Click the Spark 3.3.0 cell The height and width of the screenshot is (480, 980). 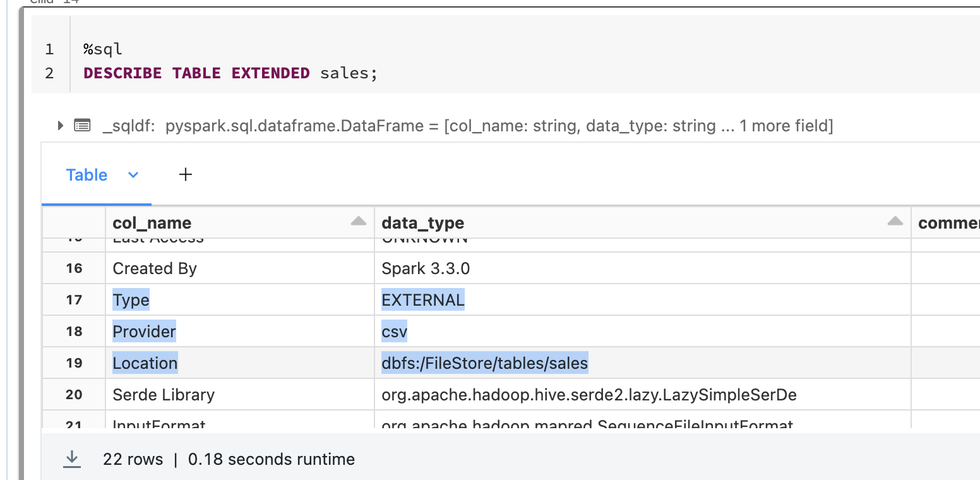pyautogui.click(x=426, y=268)
